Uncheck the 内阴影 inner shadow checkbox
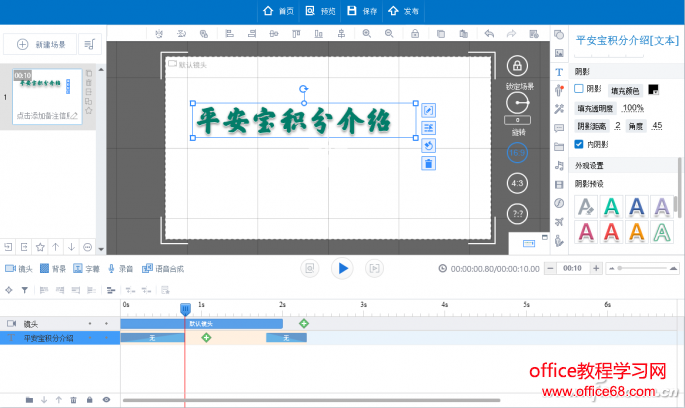This screenshot has width=685, height=408. [579, 144]
